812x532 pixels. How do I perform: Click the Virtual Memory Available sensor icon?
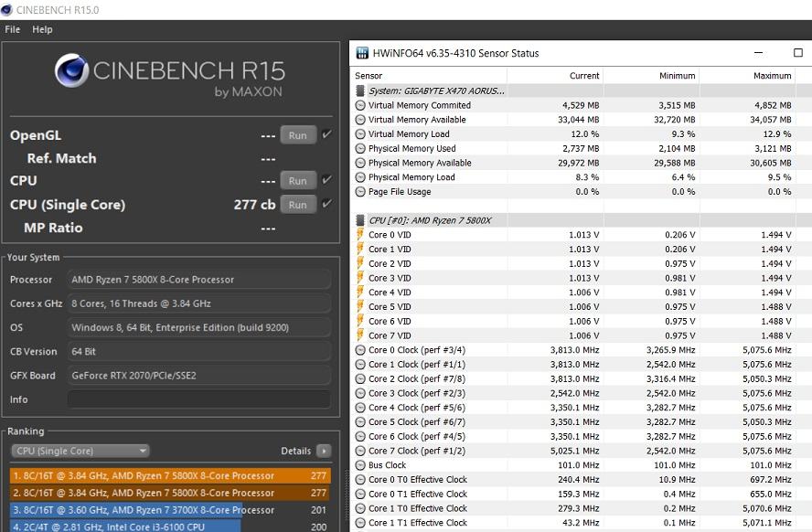[360, 120]
